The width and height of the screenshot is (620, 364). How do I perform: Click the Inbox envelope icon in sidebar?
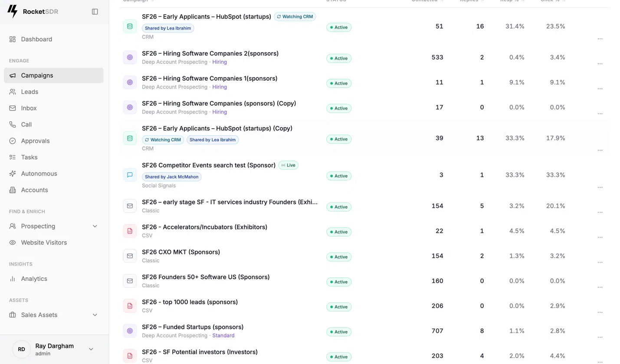click(x=13, y=108)
